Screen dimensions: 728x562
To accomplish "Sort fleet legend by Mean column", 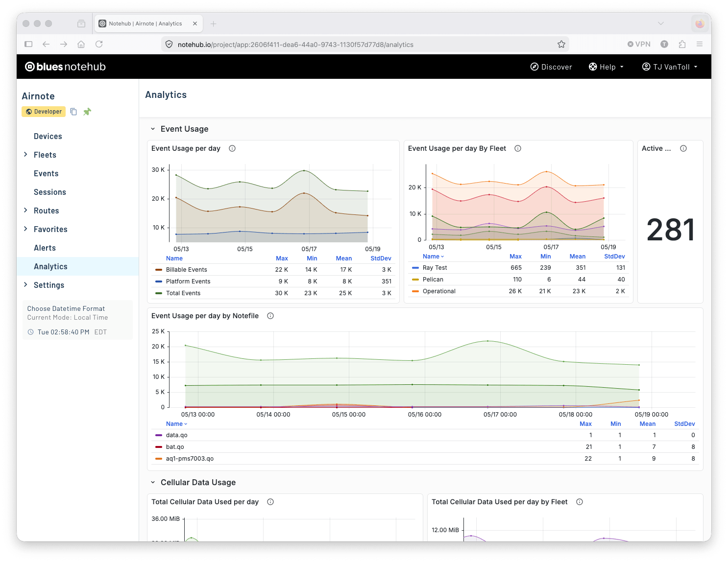I will point(578,257).
